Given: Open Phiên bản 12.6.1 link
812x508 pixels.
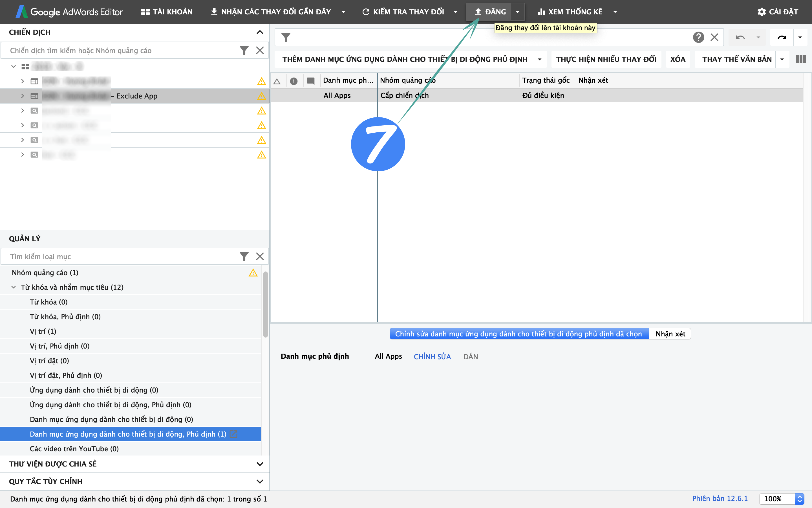Looking at the screenshot, I should (x=720, y=499).
